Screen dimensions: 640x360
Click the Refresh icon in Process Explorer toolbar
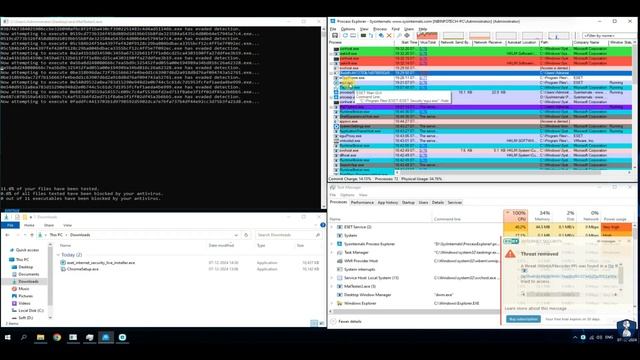pos(345,36)
